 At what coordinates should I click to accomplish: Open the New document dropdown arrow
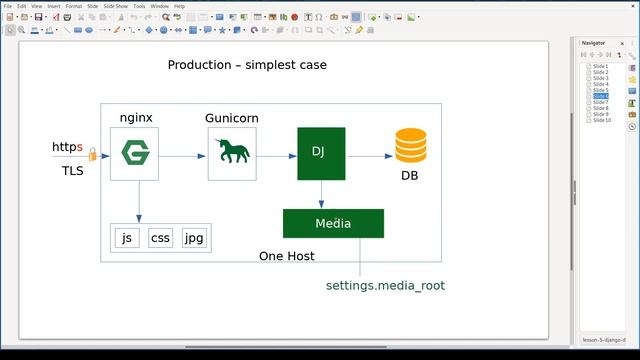pos(17,17)
